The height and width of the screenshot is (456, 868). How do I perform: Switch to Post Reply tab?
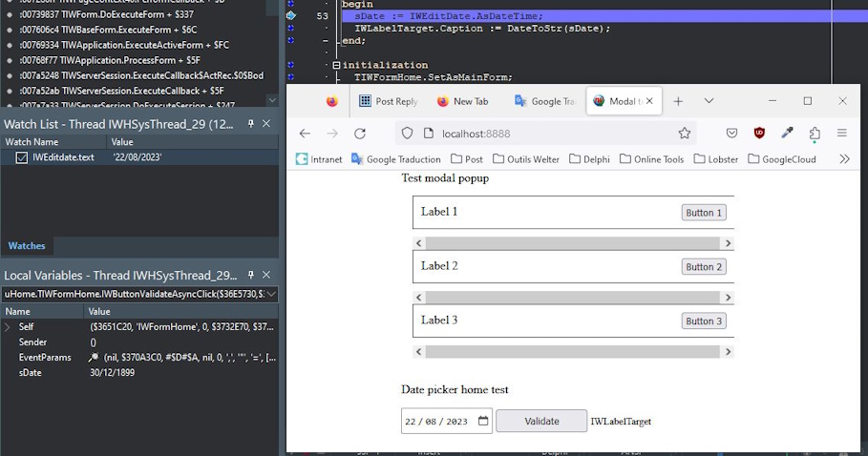[389, 101]
